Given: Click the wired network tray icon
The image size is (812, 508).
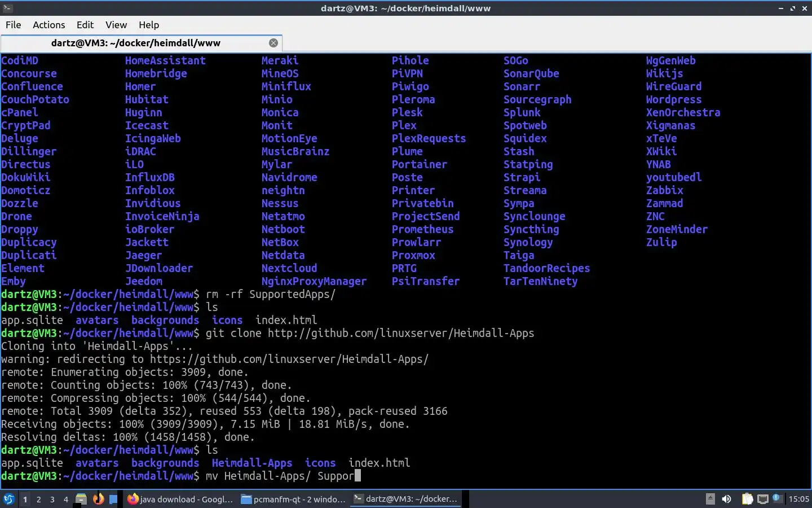Looking at the screenshot, I should (763, 499).
